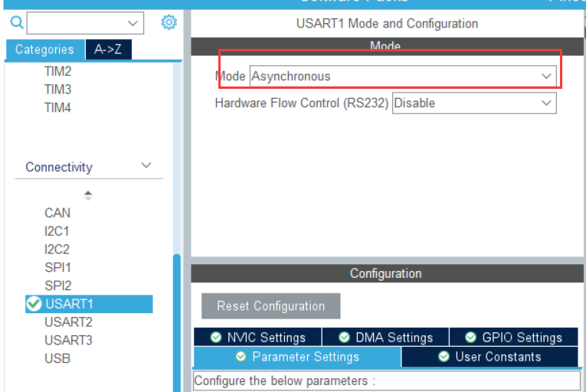The image size is (586, 392).
Task: Open the peripheral search combo box
Action: point(85,23)
